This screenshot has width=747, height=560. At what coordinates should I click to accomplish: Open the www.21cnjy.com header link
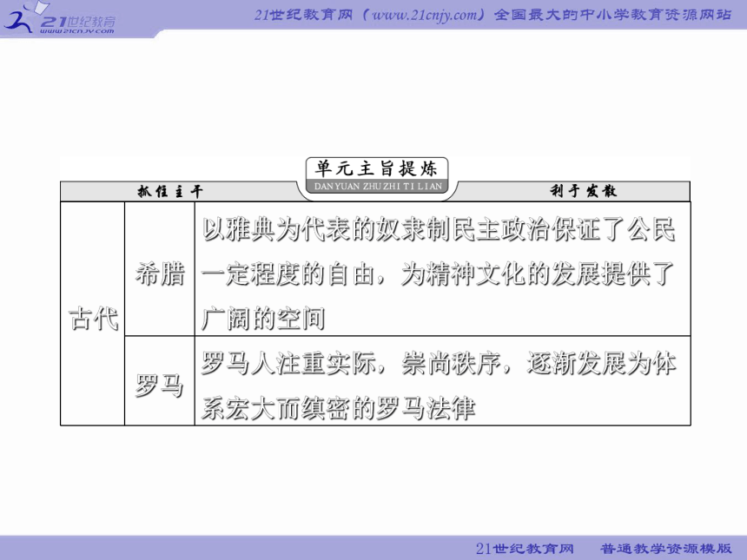point(423,15)
